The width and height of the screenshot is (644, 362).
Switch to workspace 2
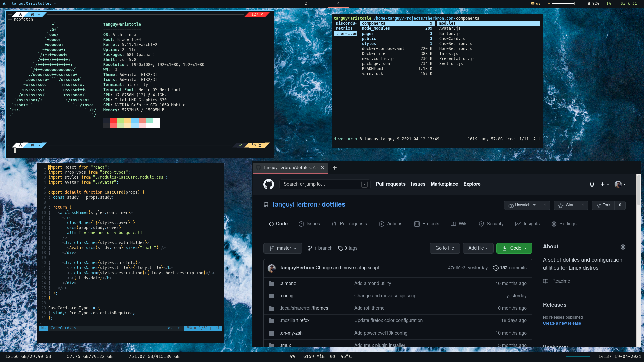pyautogui.click(x=306, y=3)
